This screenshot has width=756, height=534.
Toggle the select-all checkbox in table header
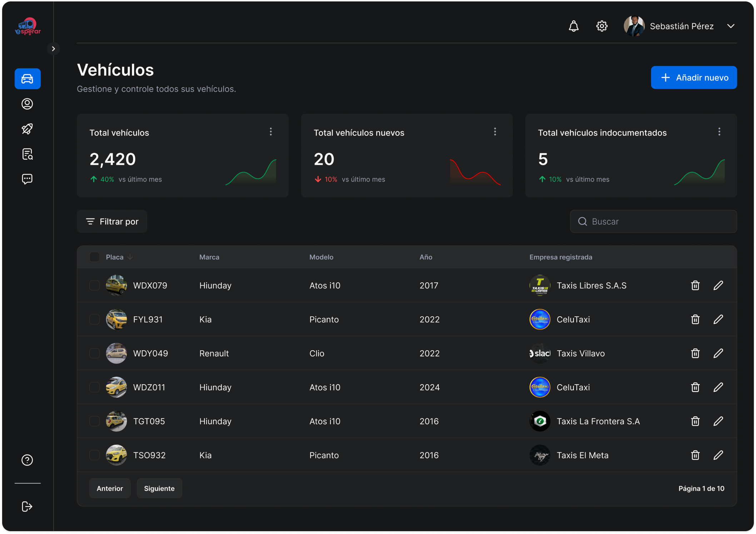click(x=94, y=257)
